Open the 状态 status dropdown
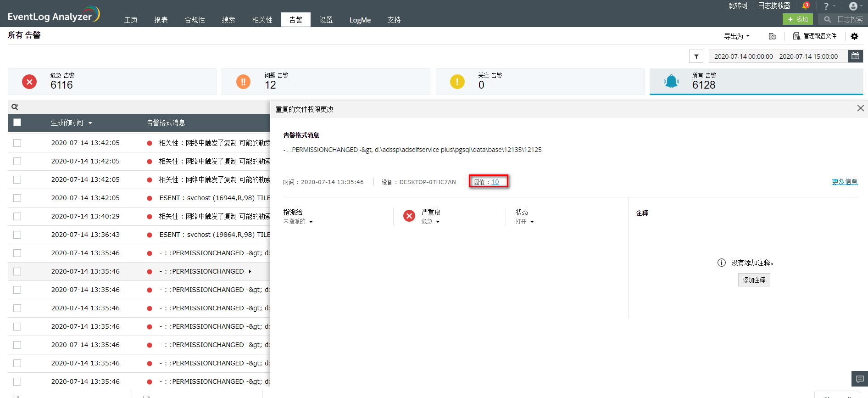The width and height of the screenshot is (868, 398). click(524, 221)
